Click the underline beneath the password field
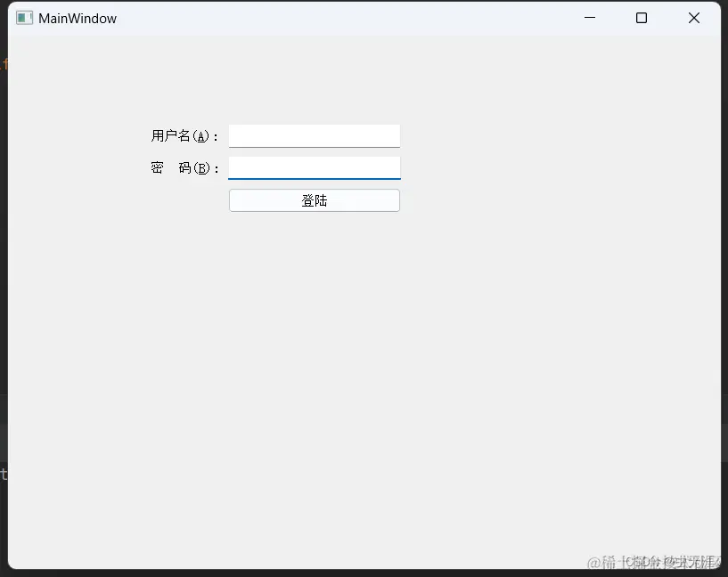This screenshot has width=728, height=577. pyautogui.click(x=314, y=178)
